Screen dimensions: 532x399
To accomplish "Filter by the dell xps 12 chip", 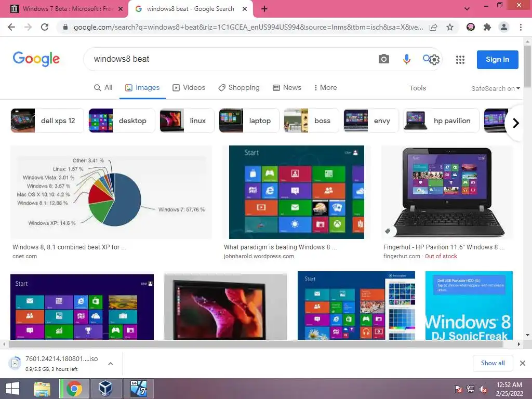I will tap(47, 121).
